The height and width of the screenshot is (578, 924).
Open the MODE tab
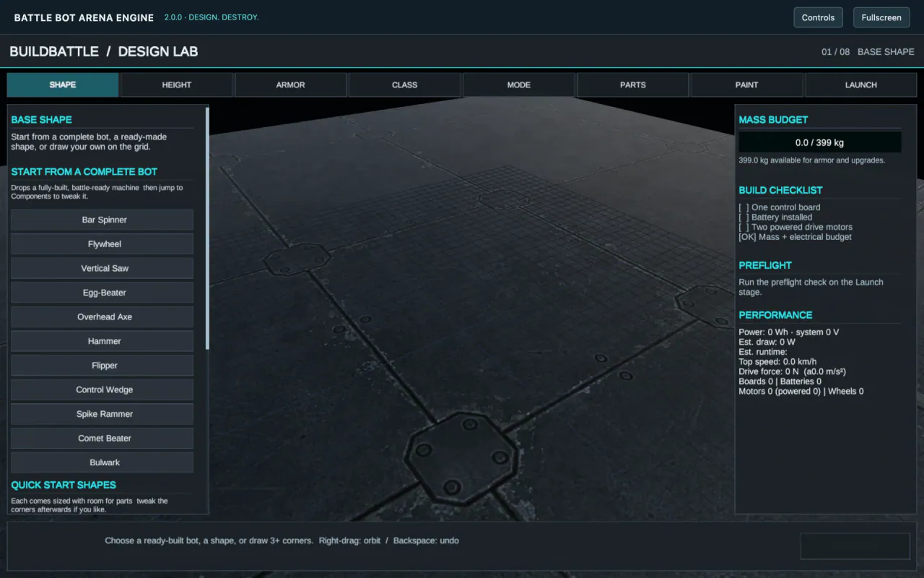point(519,85)
